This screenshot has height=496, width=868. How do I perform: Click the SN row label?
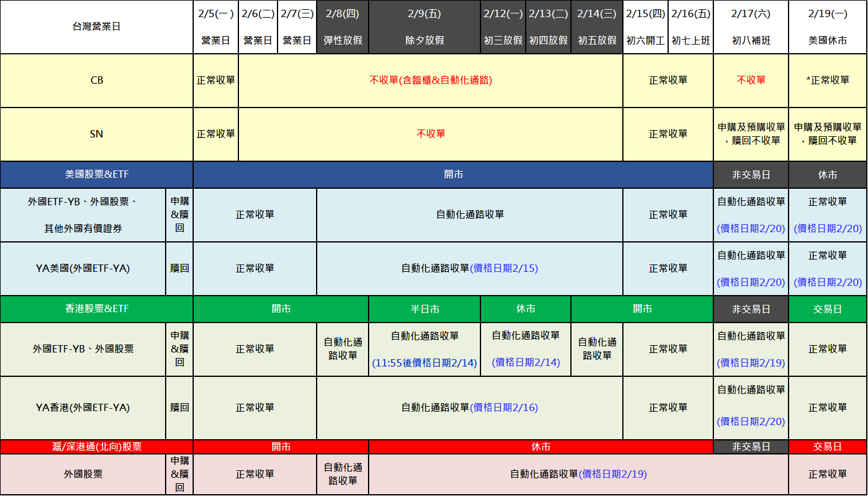97,134
